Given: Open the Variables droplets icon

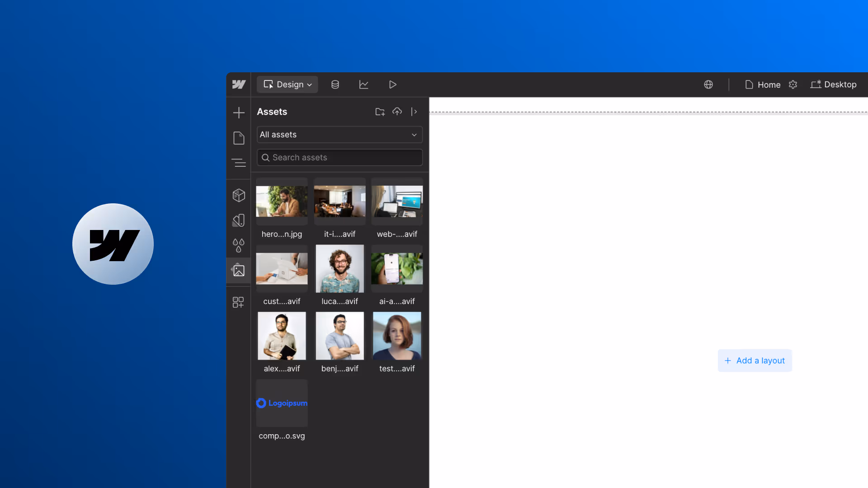Looking at the screenshot, I should tap(239, 245).
